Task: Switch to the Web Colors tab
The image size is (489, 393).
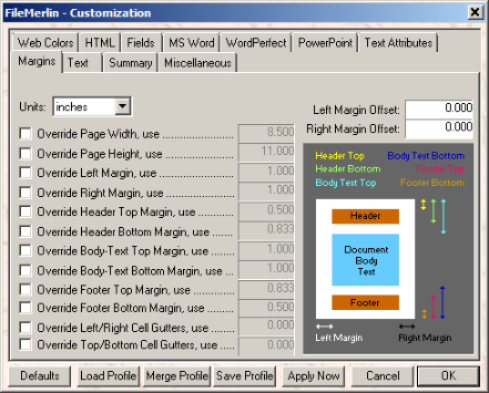Action: point(45,43)
